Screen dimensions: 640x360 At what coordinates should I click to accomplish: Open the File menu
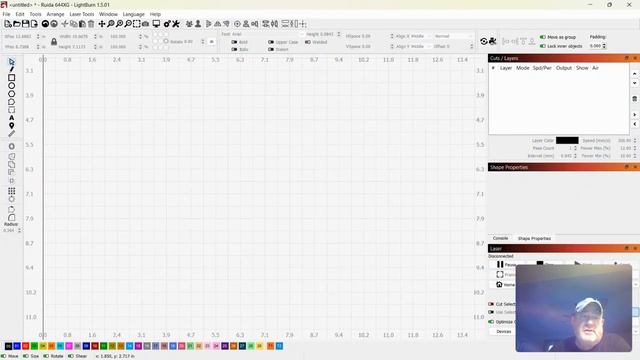(x=7, y=14)
